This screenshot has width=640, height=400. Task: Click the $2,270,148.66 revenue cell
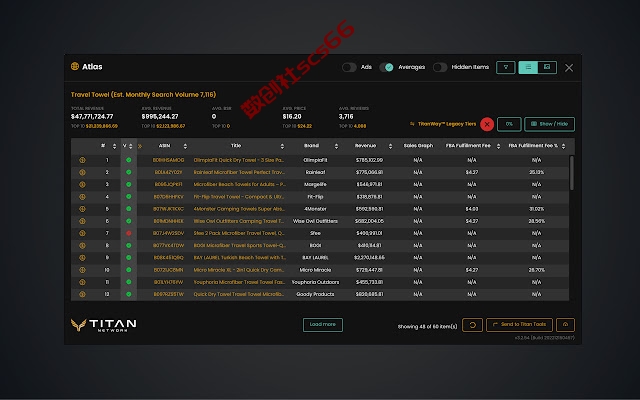pyautogui.click(x=369, y=258)
